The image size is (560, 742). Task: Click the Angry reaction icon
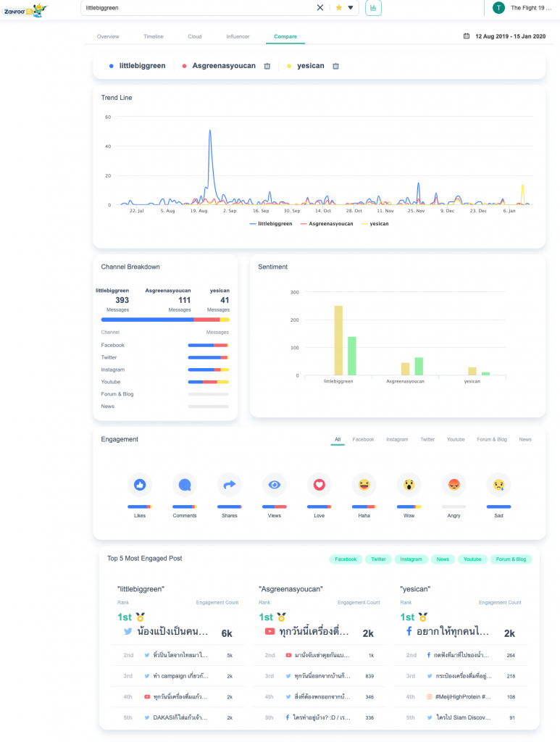point(454,485)
